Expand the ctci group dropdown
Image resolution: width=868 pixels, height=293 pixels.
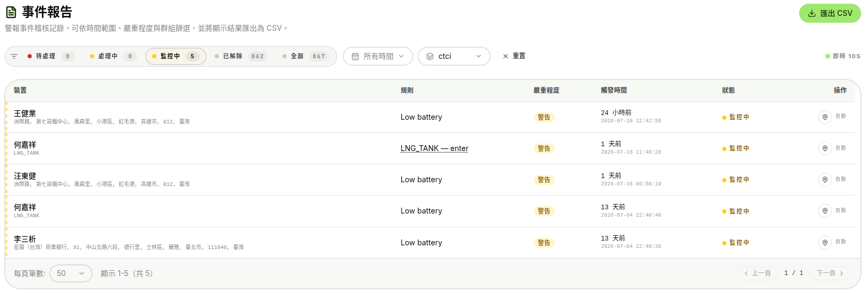tap(454, 56)
